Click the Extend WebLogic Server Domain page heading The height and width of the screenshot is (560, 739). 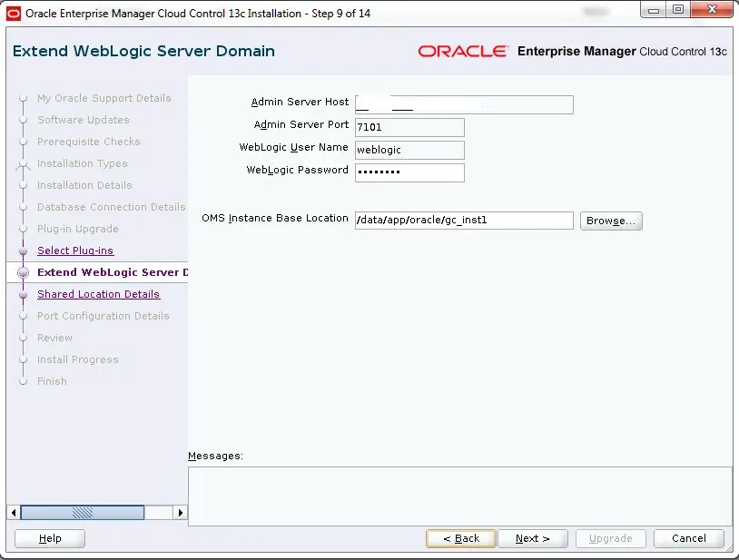[x=143, y=51]
